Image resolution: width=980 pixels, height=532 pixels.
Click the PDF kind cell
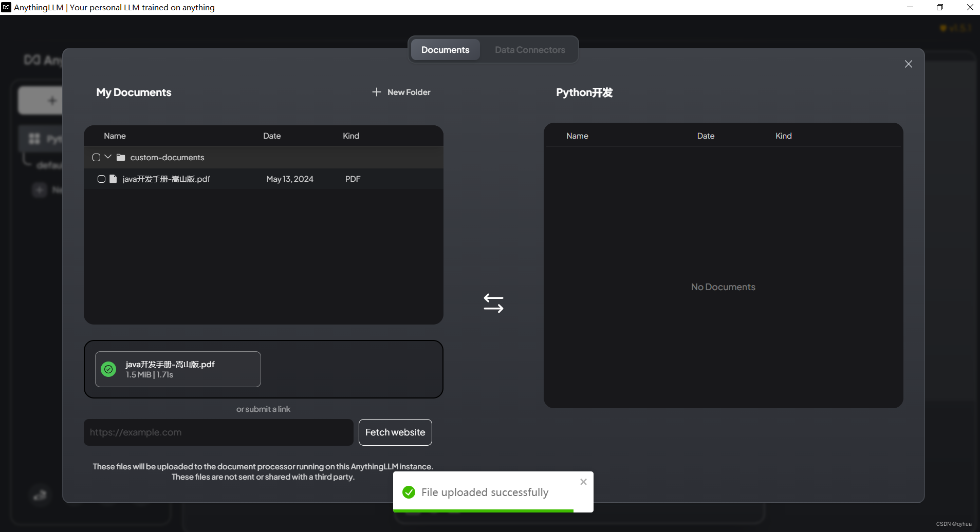coord(353,179)
